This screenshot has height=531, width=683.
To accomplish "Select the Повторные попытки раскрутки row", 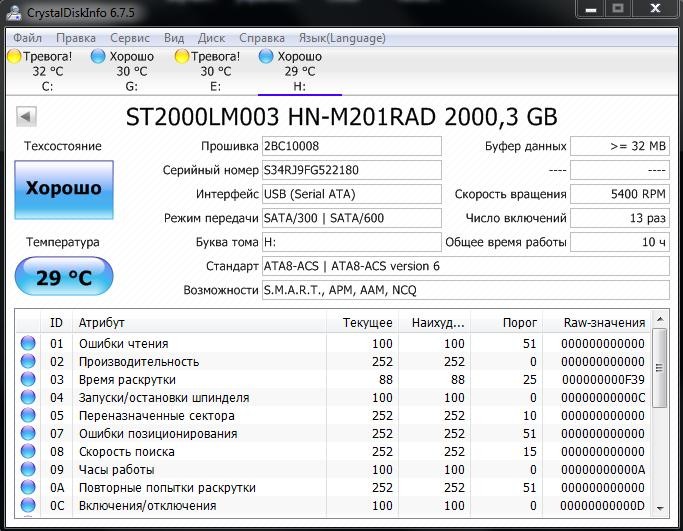I will coord(333,487).
